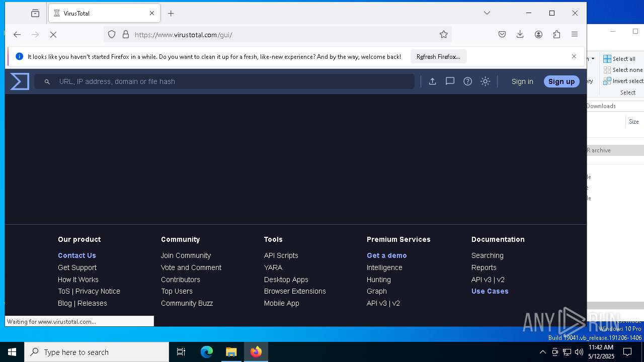Open the Contributors link
644x362 pixels.
181,280
